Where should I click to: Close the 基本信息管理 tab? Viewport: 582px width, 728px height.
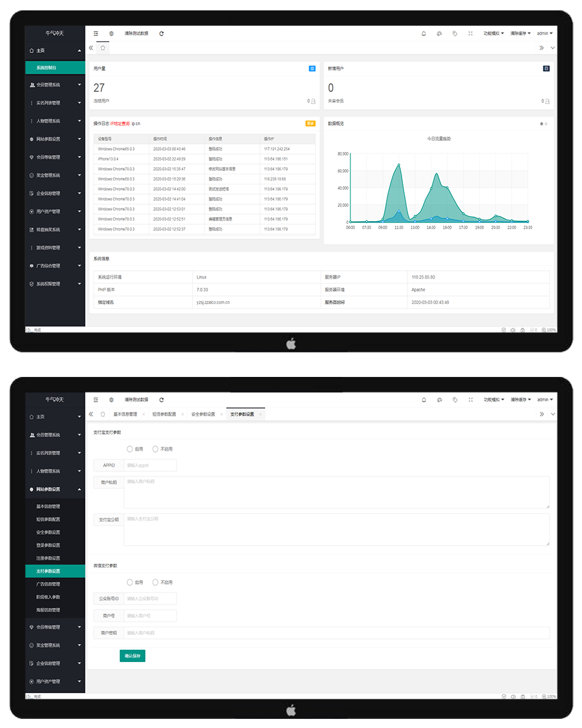[x=144, y=414]
